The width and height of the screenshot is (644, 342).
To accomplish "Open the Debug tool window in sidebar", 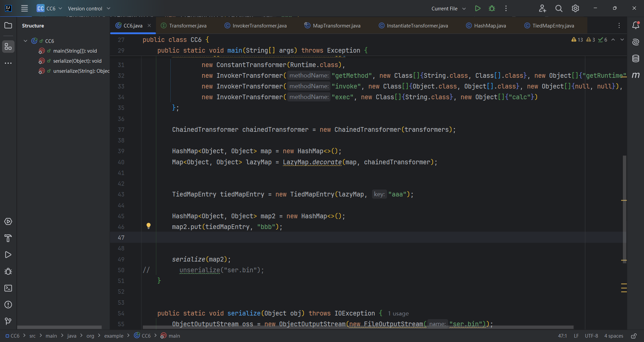I will click(8, 272).
